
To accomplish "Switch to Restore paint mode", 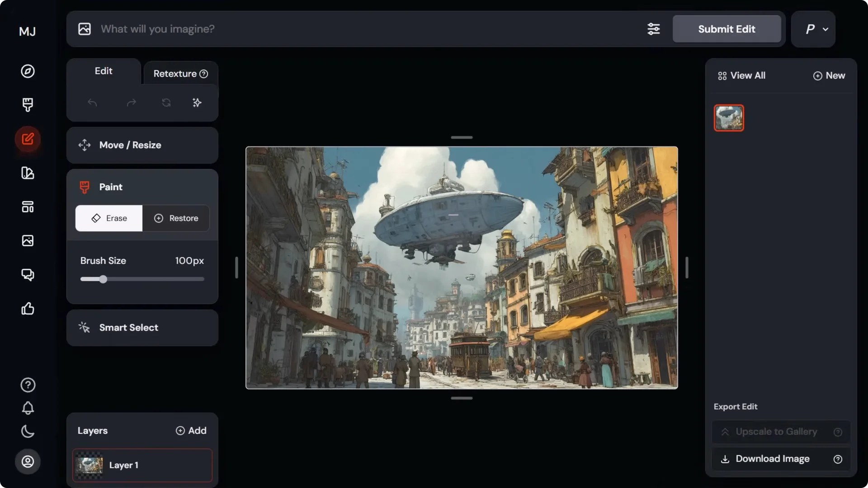I will (x=176, y=218).
